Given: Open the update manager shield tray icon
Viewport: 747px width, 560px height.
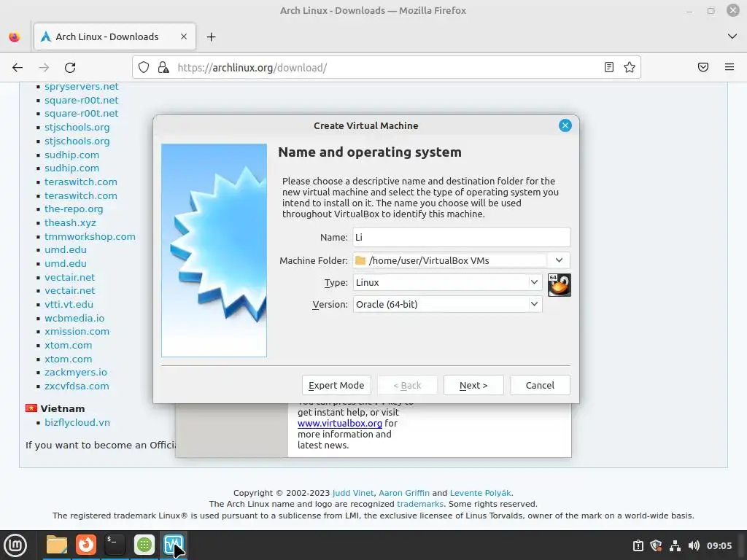Looking at the screenshot, I should (656, 545).
